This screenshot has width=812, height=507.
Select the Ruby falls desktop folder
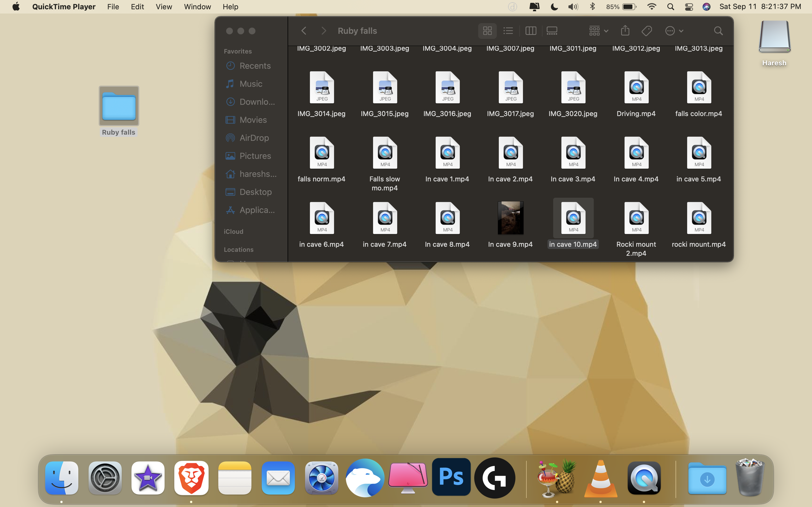tap(119, 107)
